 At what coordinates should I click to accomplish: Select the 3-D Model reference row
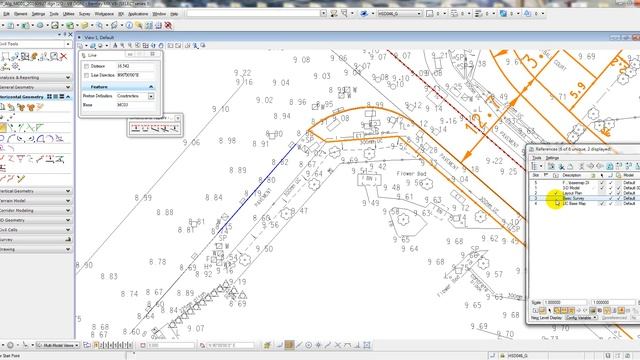tap(584, 188)
